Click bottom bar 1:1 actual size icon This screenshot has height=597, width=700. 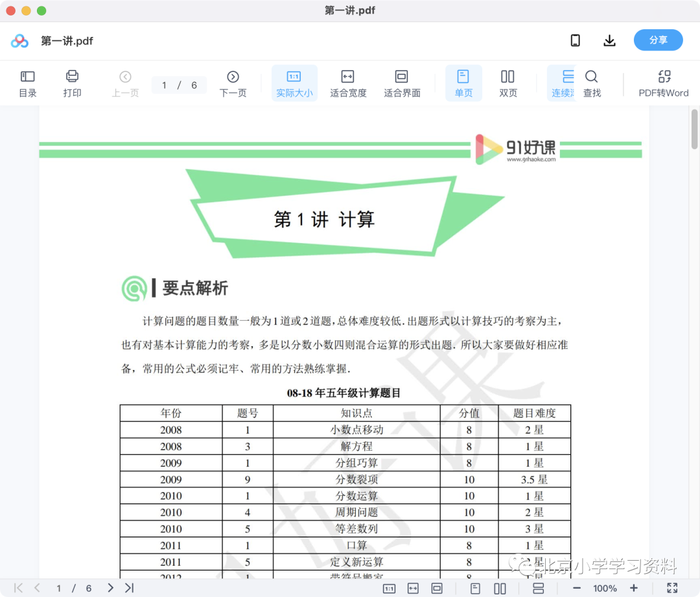point(390,589)
